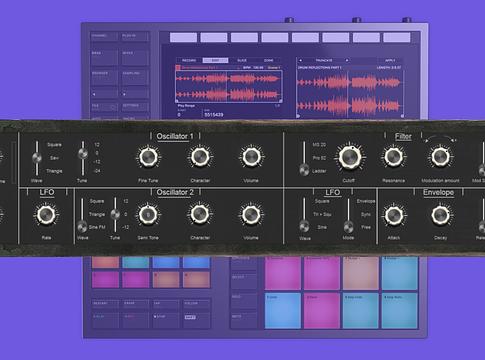This screenshot has height=360, width=485.
Task: Adjust left LFO Rate knob
Action: coord(46,214)
